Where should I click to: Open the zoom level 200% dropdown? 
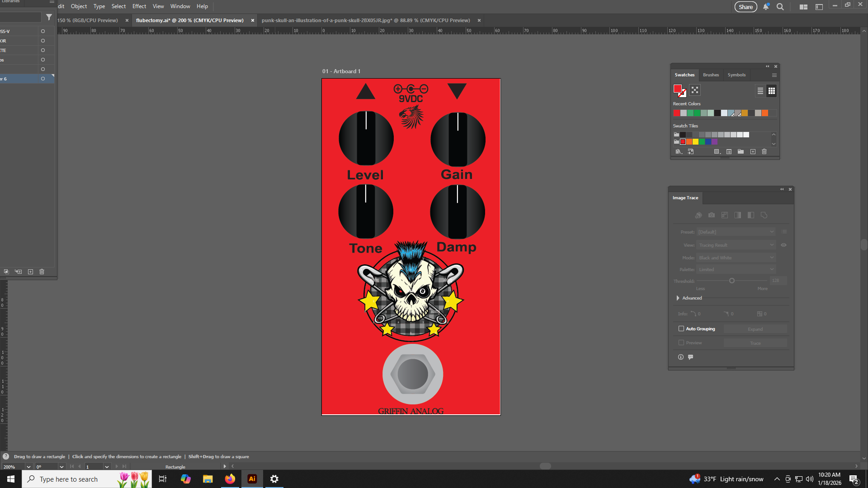click(28, 467)
